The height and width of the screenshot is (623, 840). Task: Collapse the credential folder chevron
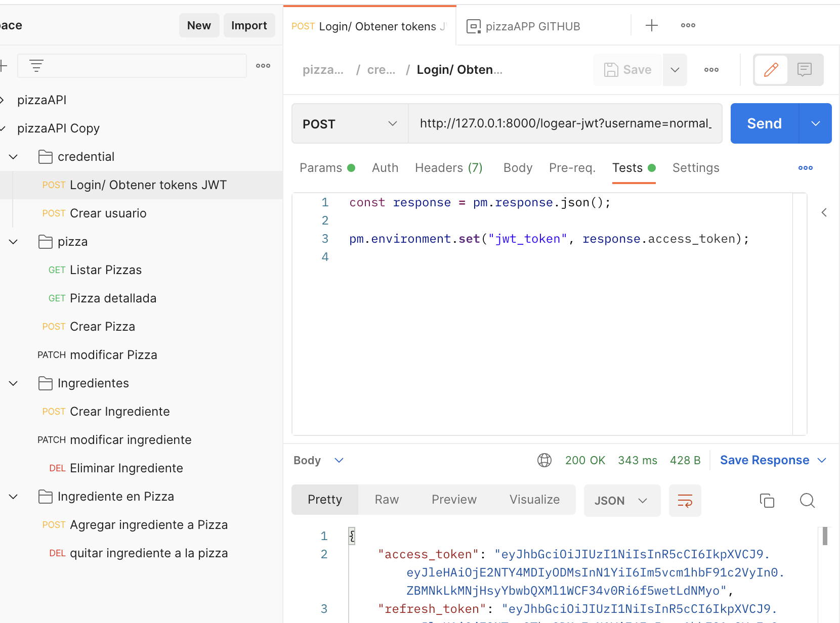[14, 157]
